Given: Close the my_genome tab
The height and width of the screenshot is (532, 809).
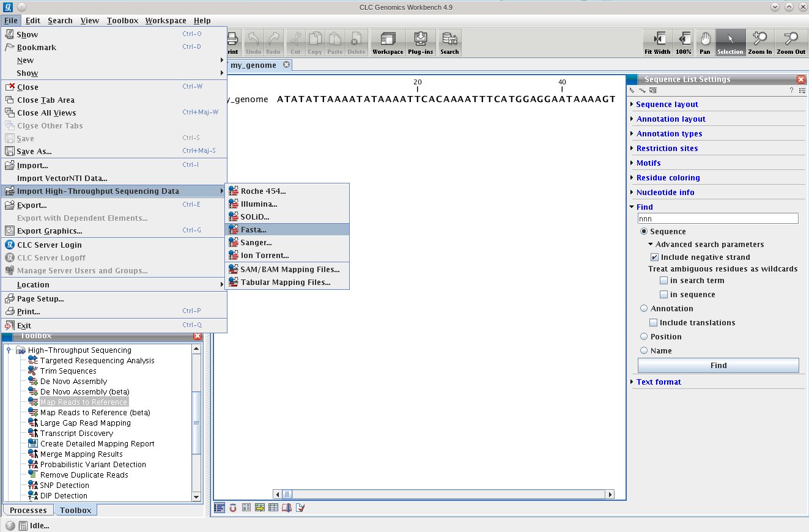Looking at the screenshot, I should [286, 65].
